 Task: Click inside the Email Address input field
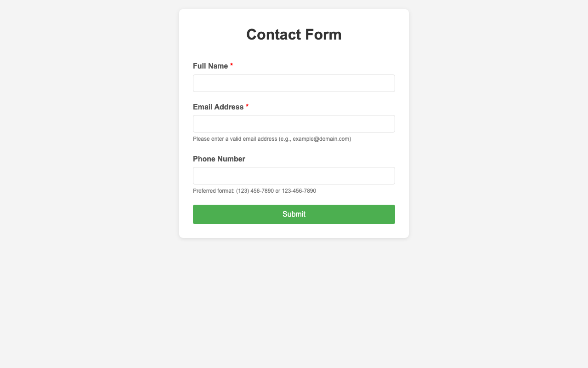tap(294, 123)
